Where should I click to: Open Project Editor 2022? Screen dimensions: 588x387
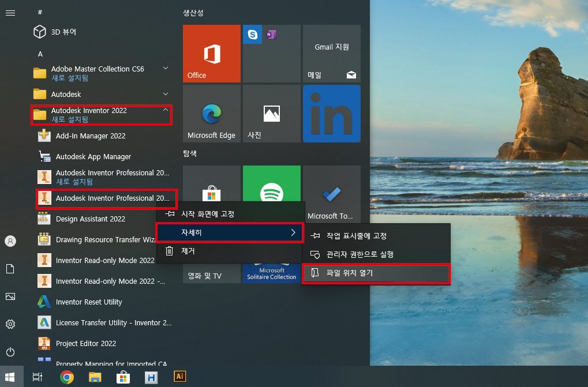click(105, 343)
